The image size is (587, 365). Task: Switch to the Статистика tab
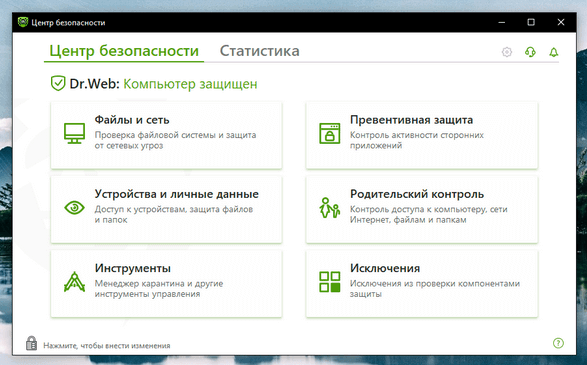tap(259, 51)
